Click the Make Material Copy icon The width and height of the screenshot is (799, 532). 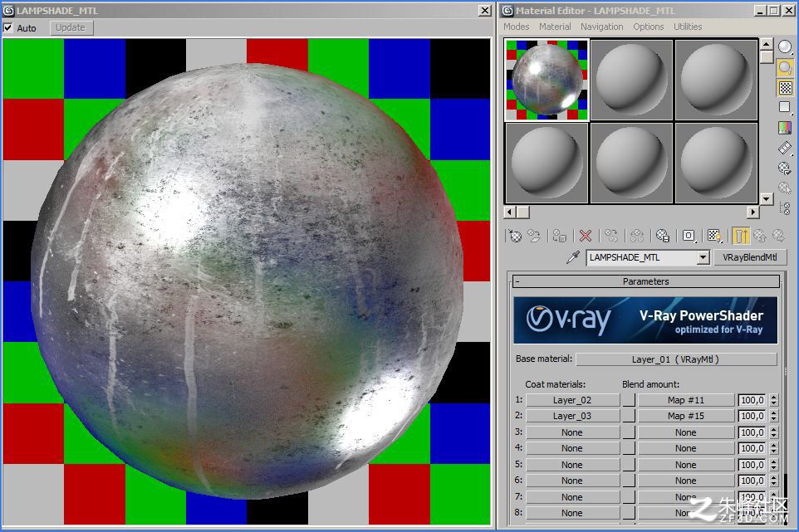tap(611, 236)
